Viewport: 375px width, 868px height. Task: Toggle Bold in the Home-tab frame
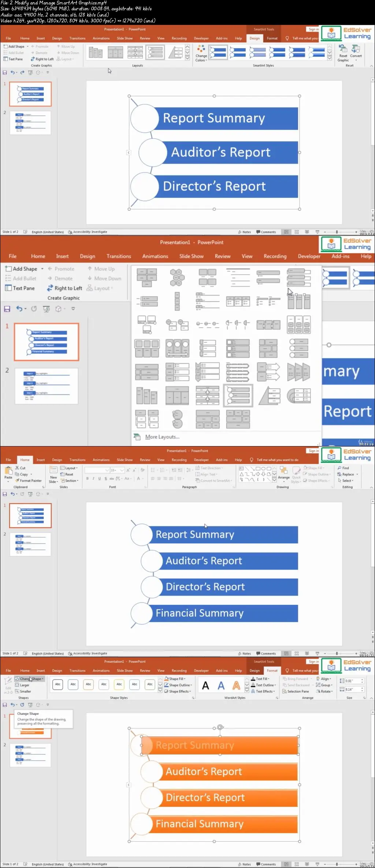tap(87, 478)
